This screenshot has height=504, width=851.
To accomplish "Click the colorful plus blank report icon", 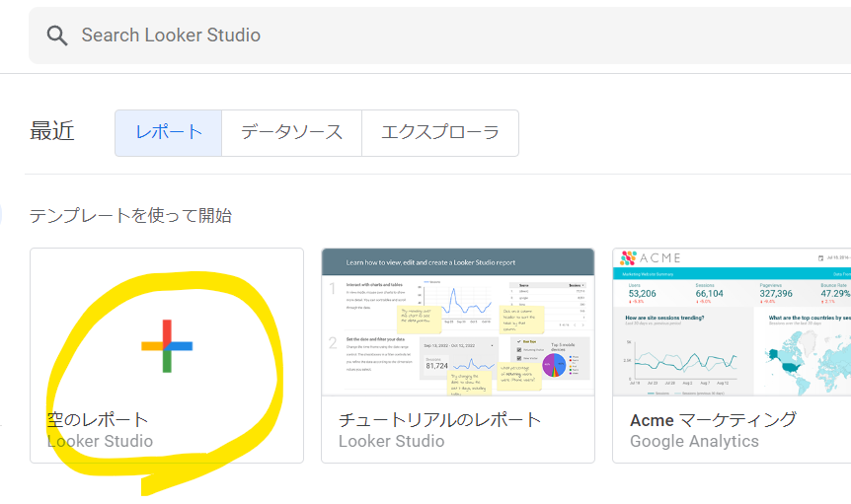I will point(167,346).
